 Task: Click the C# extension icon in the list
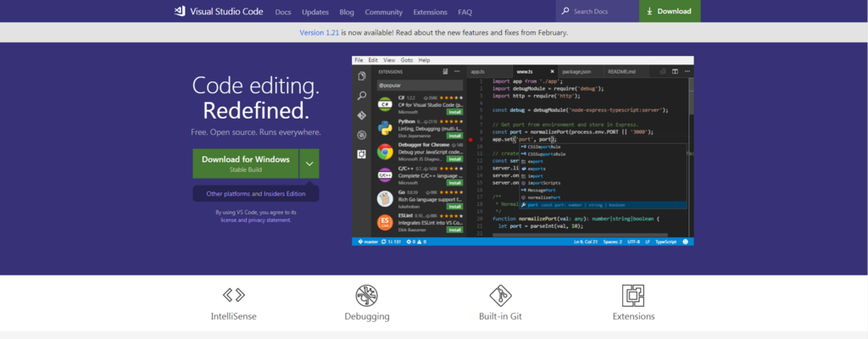tap(386, 104)
